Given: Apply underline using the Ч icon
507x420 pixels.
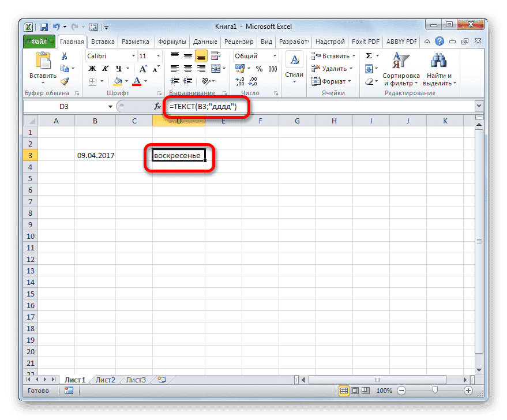Looking at the screenshot, I should [x=118, y=68].
